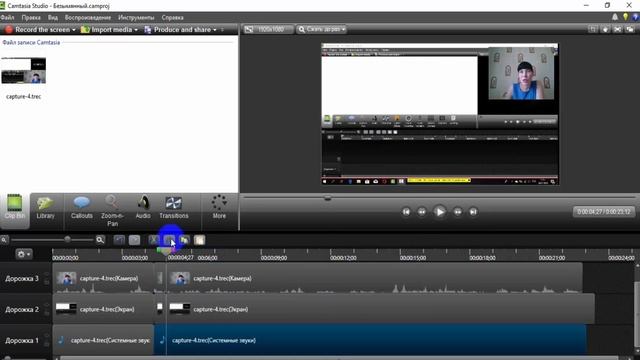This screenshot has height=360, width=640.
Task: Click the timeline playhead marker
Action: tap(166, 252)
